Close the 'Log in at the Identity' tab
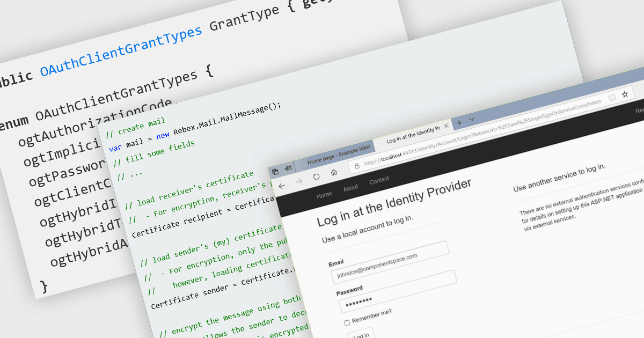This screenshot has height=338, width=644. click(x=445, y=126)
